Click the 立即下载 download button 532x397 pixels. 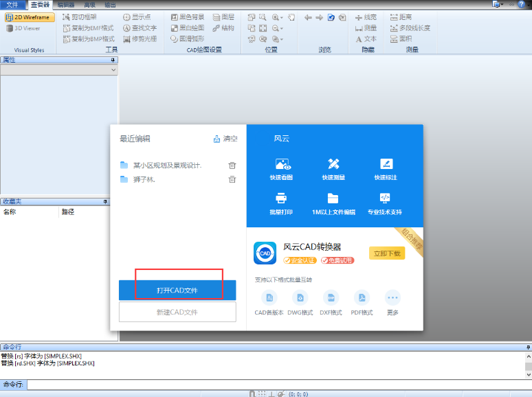click(x=387, y=253)
